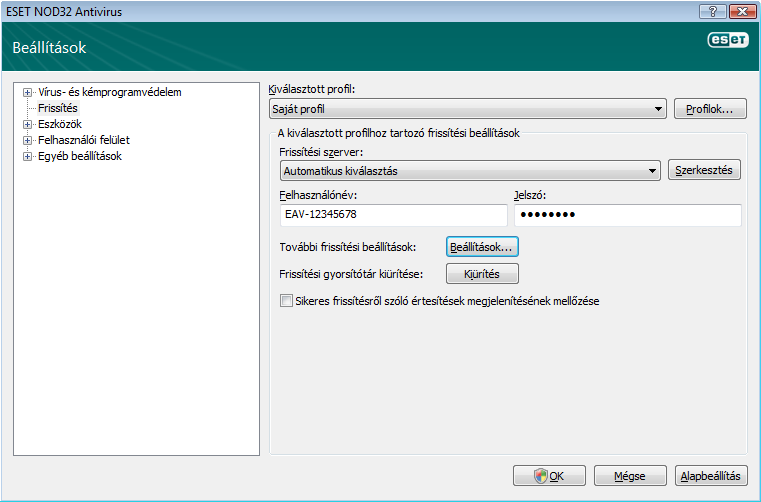Select Frissítés in the settings tree
Screen dimensions: 761x502
(x=58, y=108)
